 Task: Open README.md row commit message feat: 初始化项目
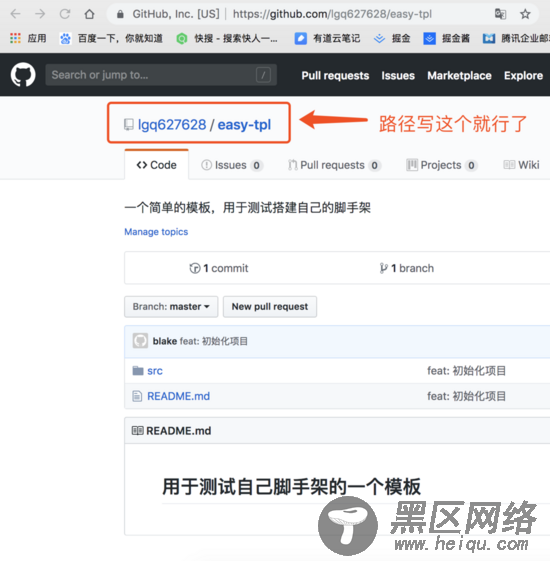466,396
